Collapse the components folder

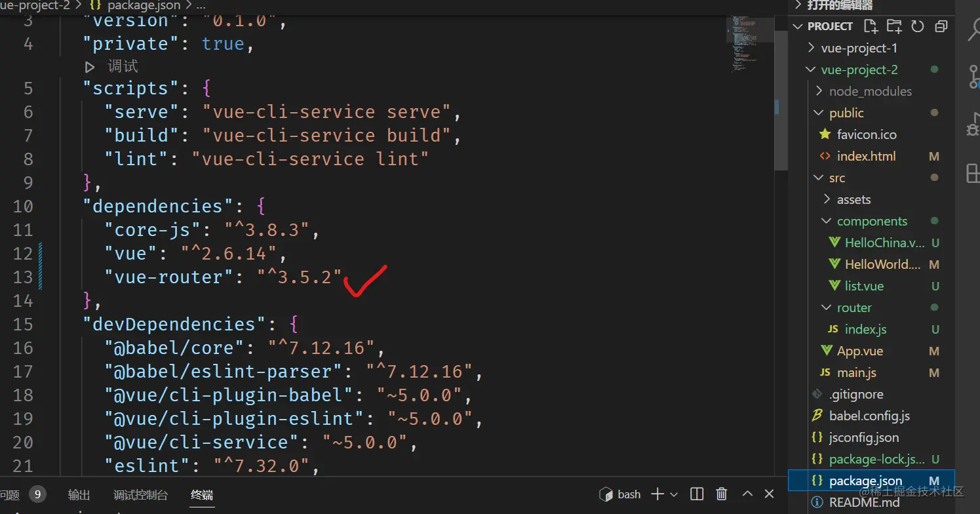[x=827, y=221]
